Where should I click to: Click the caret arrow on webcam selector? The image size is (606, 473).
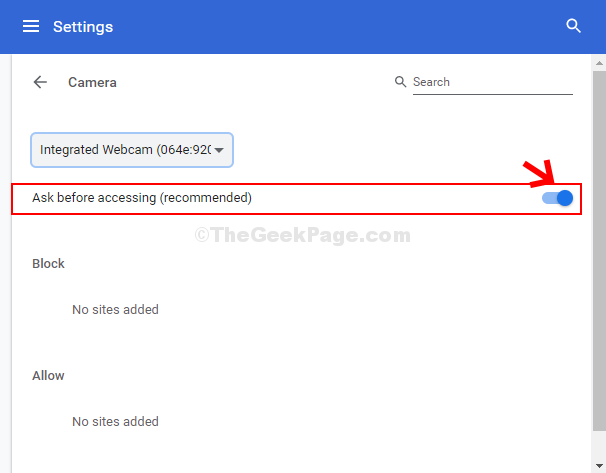(x=219, y=151)
